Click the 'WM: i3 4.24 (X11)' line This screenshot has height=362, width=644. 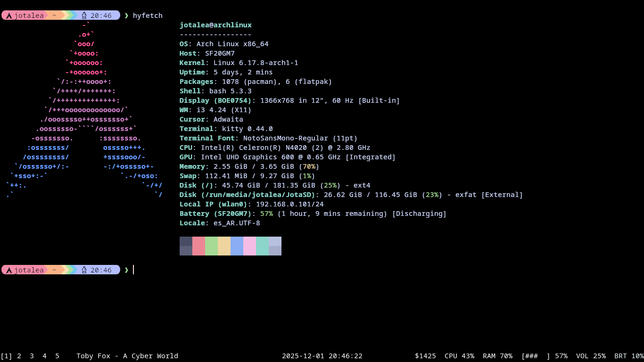pyautogui.click(x=215, y=110)
